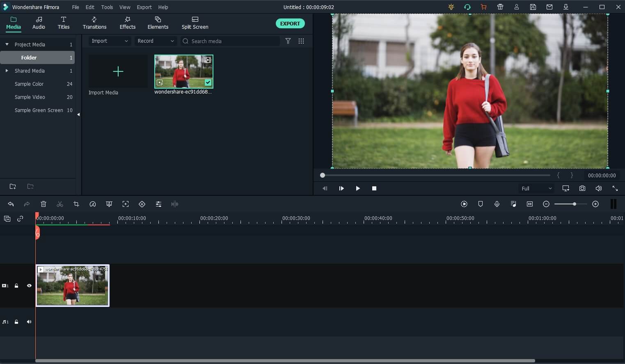Add a marker with the shield icon
625x364 pixels.
480,204
